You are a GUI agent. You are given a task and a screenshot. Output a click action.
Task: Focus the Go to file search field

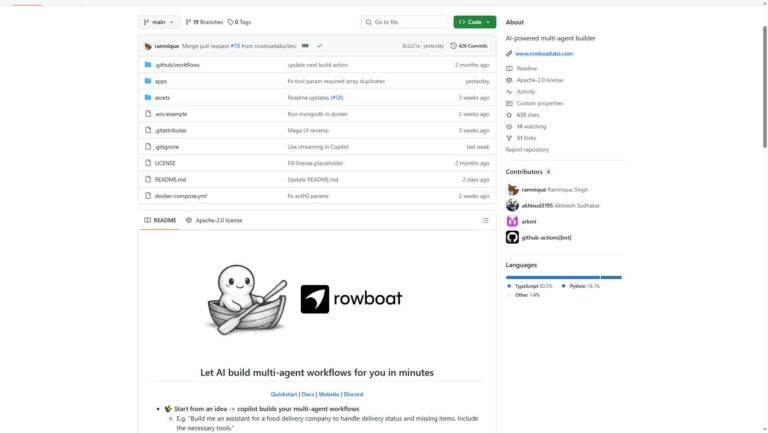(x=404, y=22)
